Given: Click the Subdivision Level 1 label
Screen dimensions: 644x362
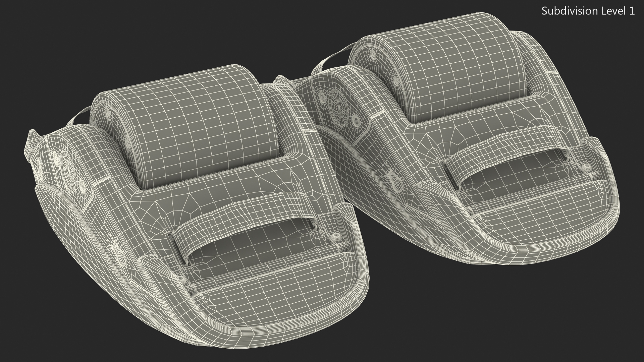Looking at the screenshot, I should [588, 11].
